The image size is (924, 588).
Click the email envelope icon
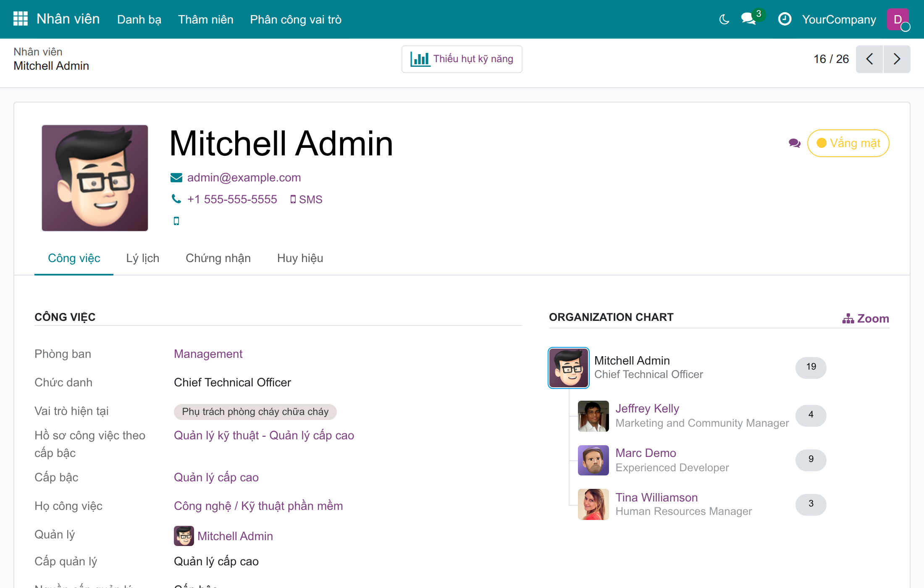(176, 178)
